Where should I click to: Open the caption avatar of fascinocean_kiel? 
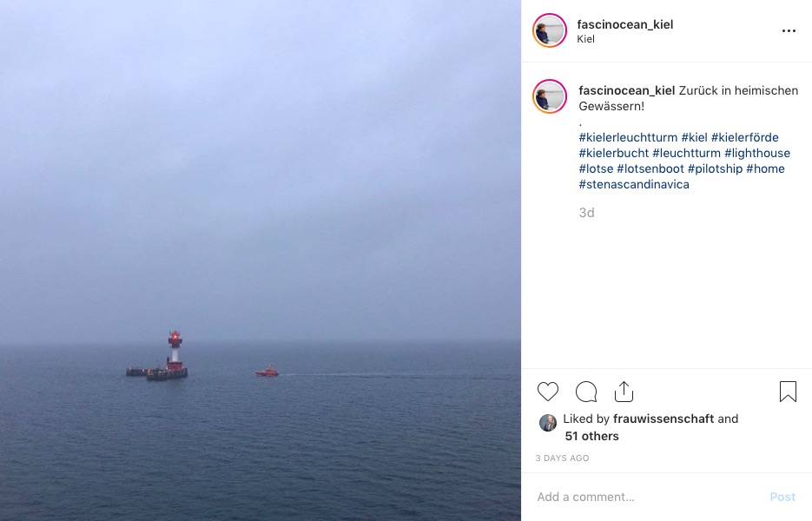point(550,96)
